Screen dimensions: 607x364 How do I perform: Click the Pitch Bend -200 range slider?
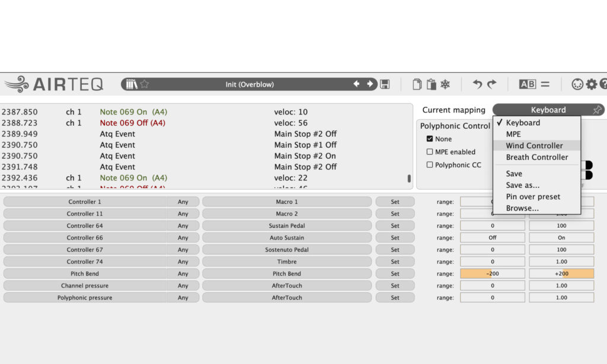tap(493, 274)
